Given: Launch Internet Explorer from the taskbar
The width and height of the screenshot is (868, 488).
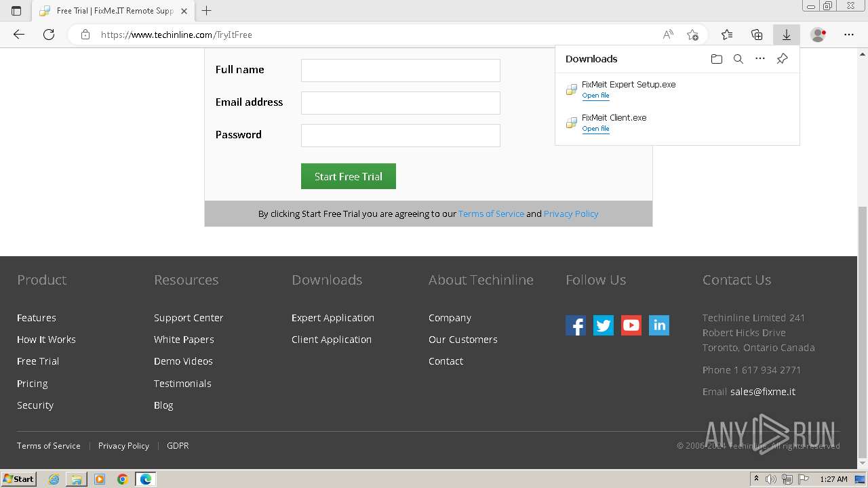Looking at the screenshot, I should (54, 479).
